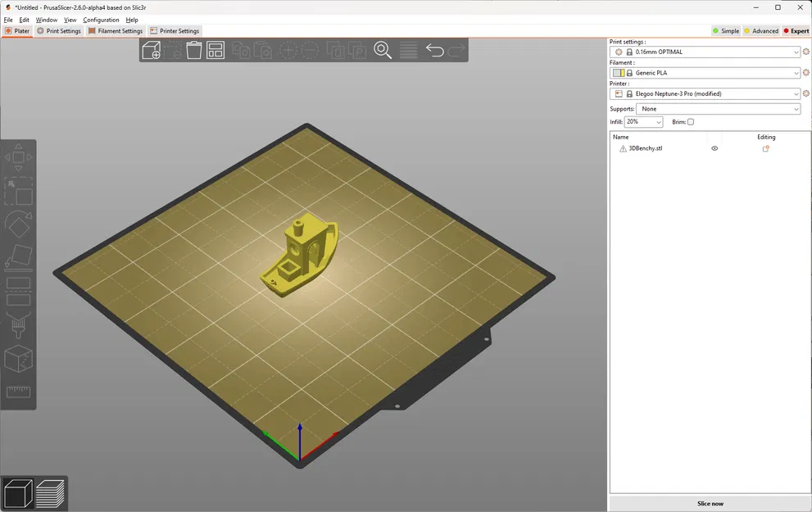Switch to sliced layers preview view

(49, 493)
